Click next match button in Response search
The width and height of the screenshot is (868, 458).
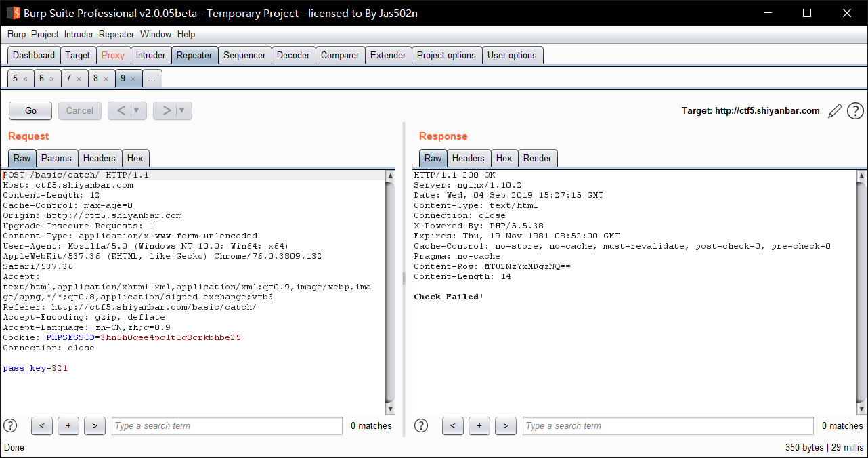[x=506, y=425]
